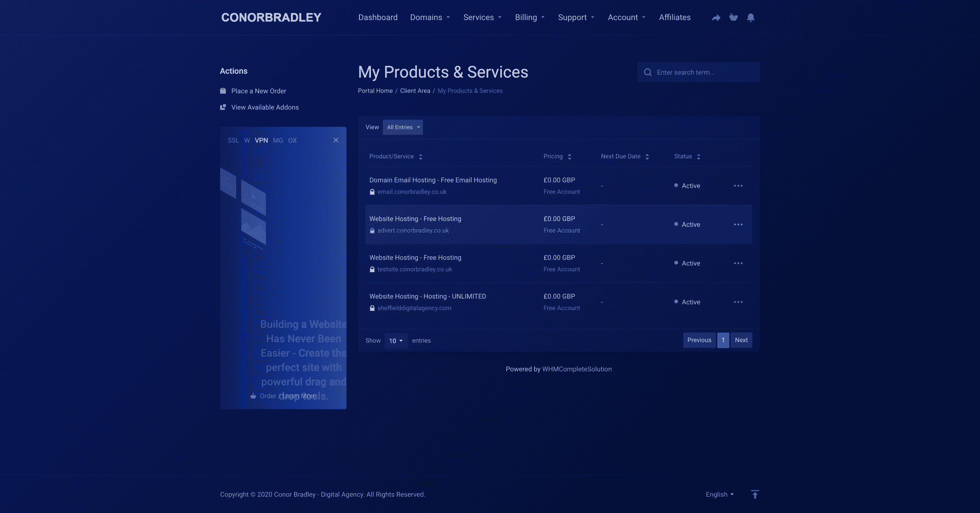Switch to VPN promo tab
Image resolution: width=980 pixels, height=513 pixels.
(261, 141)
